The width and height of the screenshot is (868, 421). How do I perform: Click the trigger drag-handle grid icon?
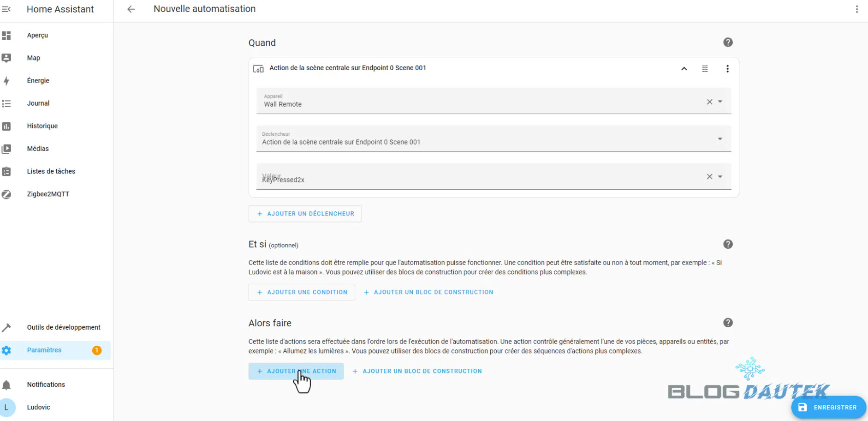click(705, 69)
